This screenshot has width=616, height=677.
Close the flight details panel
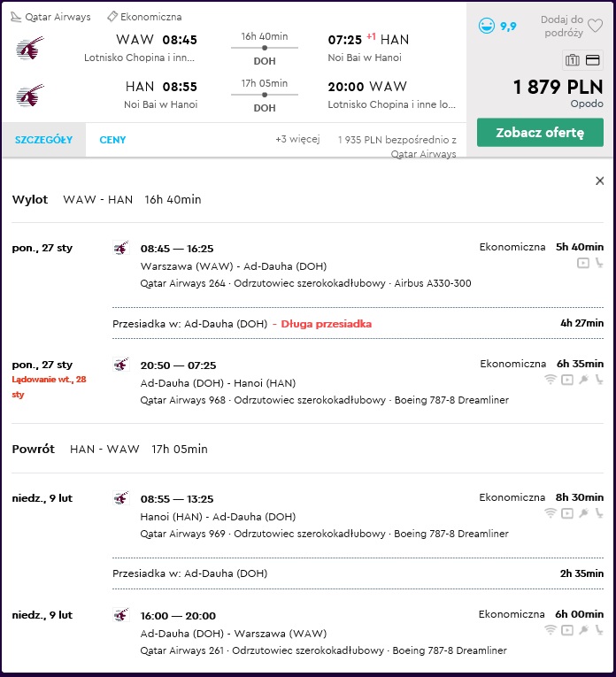[599, 181]
